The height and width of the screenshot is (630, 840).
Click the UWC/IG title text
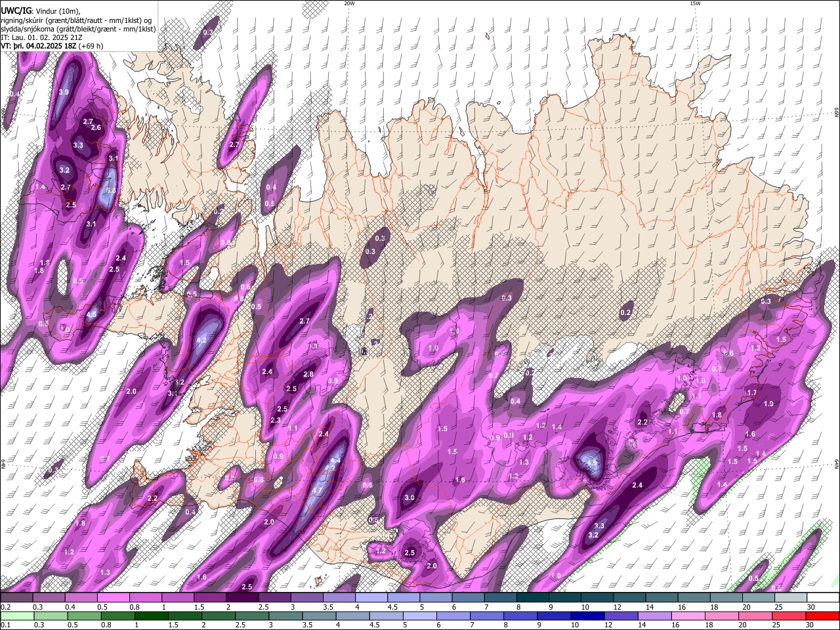tap(16, 10)
